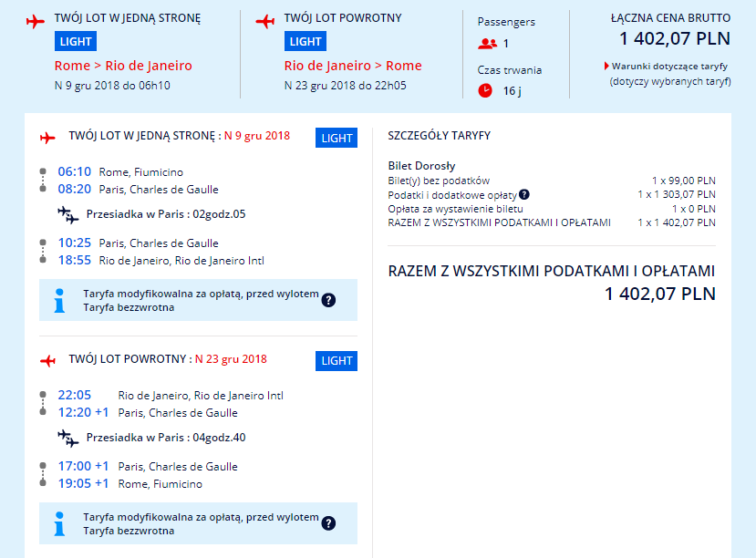Click departure time 22:05 Rio de Janeiro
Viewport: 756px width, 558px height.
point(74,395)
